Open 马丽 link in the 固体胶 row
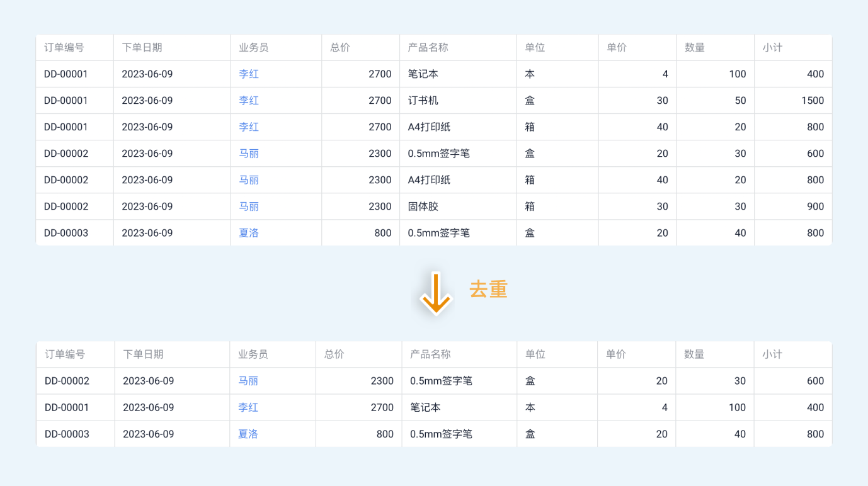This screenshot has height=486, width=868. tap(249, 206)
